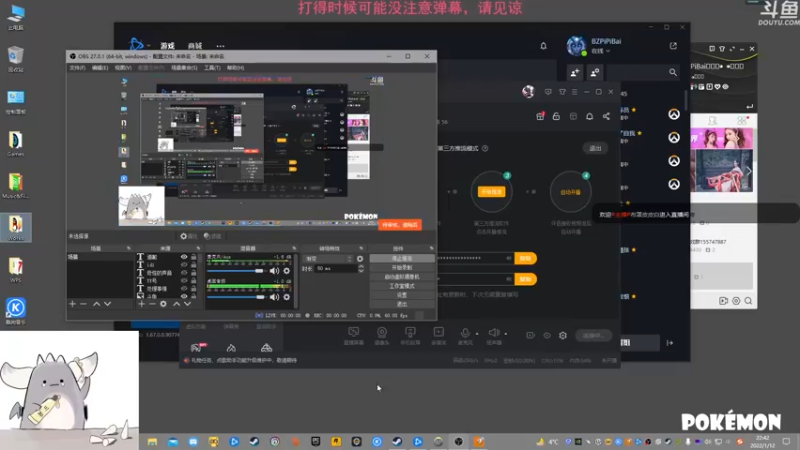This screenshot has height=450, width=800.
Task: Click the first orange copy button in Douyu
Action: [526, 258]
